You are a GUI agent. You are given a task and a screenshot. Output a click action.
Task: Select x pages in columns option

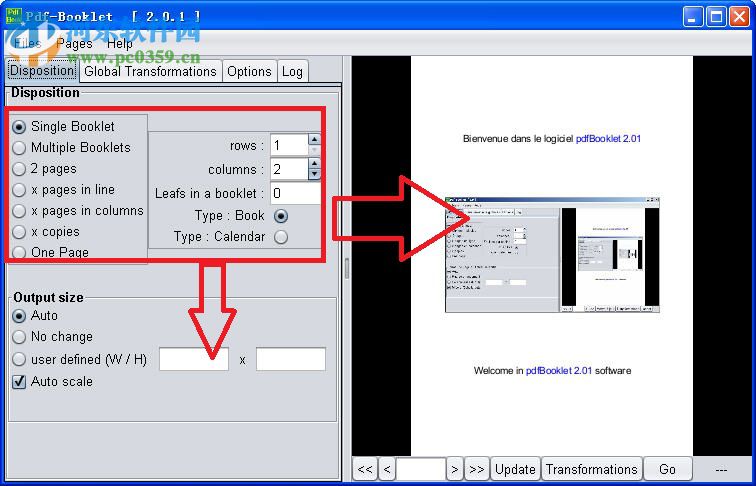click(19, 211)
